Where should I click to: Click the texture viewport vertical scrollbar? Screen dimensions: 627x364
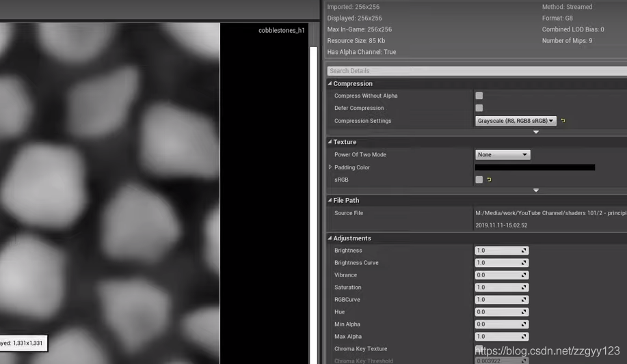point(313,206)
